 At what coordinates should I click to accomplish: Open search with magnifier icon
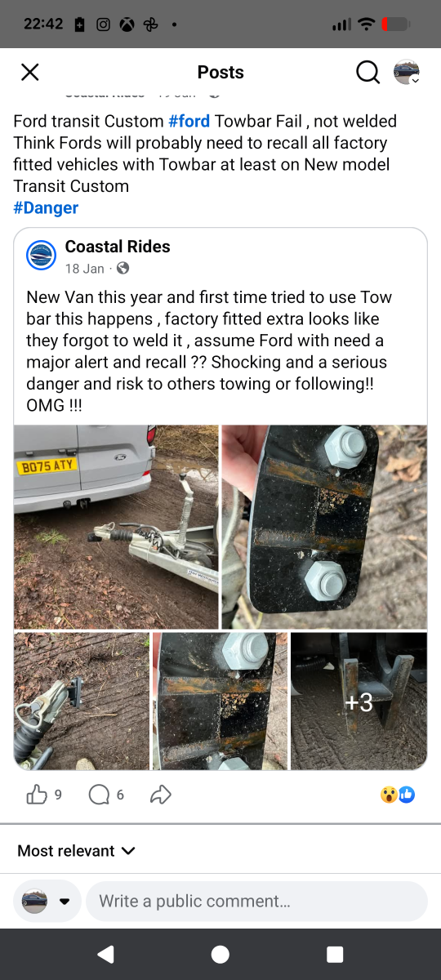pos(367,73)
